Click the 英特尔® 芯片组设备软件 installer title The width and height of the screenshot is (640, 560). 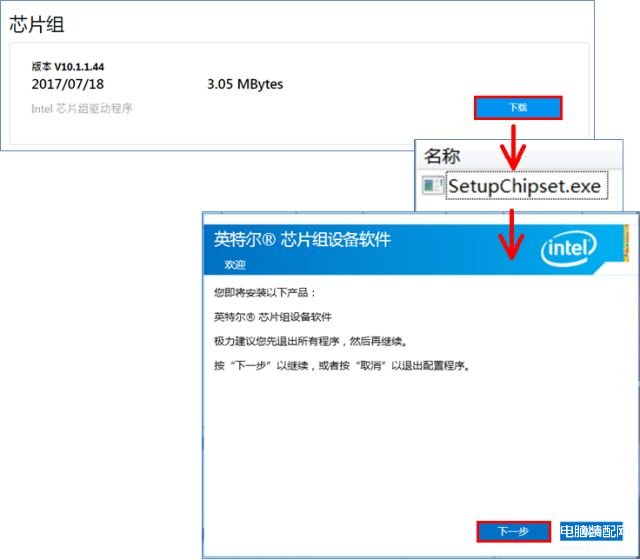pyautogui.click(x=302, y=239)
